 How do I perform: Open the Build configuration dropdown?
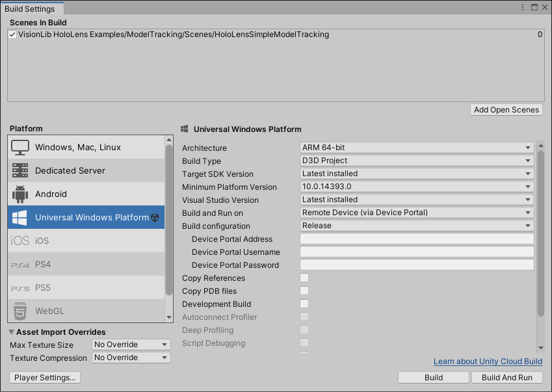417,226
